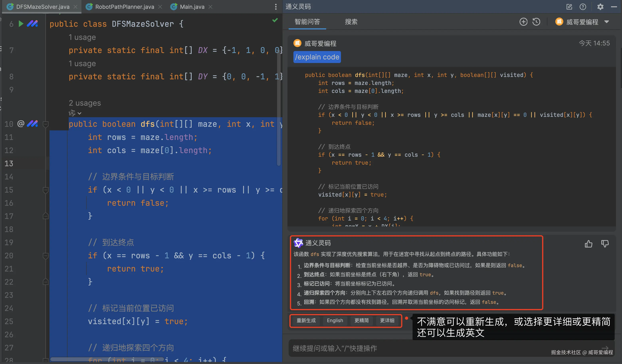Click the fold end marker on line 17
Image resolution: width=622 pixels, height=364 pixels.
click(46, 216)
